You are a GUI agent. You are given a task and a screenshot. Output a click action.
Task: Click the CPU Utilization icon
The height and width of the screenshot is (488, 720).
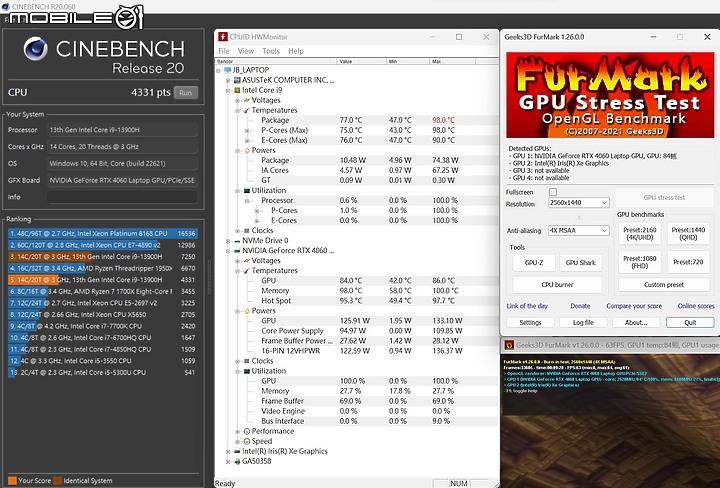[x=247, y=191]
